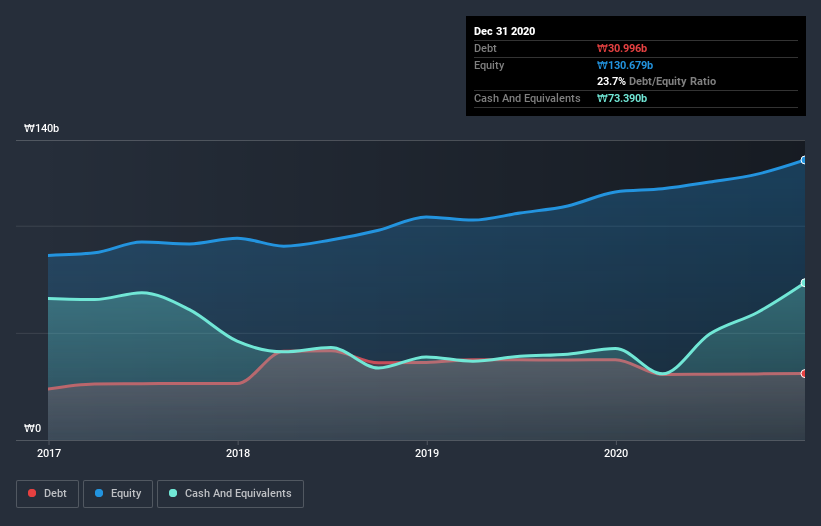
Task: Toggle the Debt series legend button
Action: pos(48,494)
